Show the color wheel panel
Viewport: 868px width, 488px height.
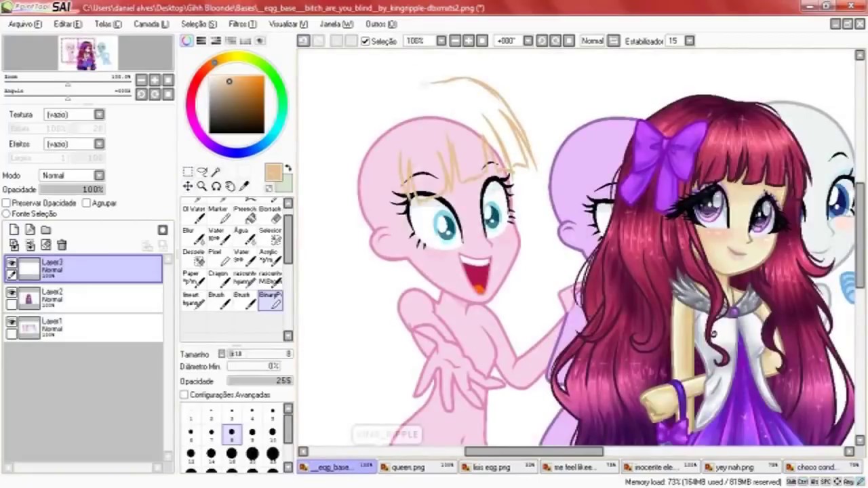(x=186, y=41)
